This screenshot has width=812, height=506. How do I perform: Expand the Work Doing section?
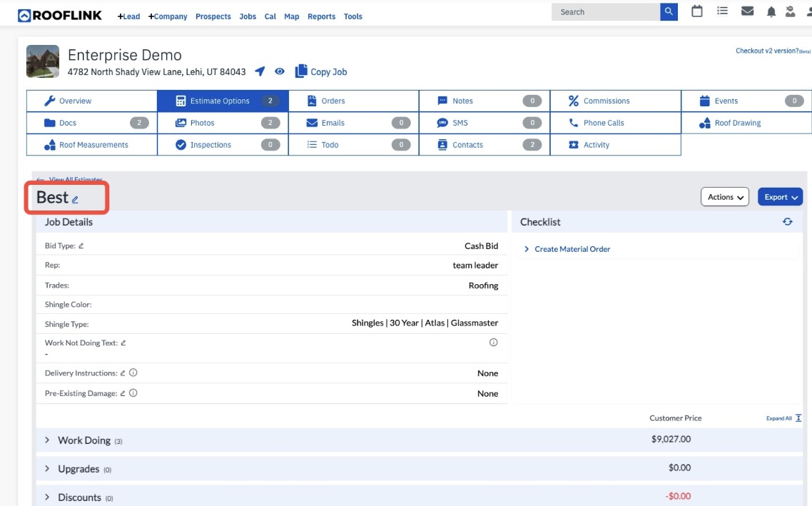pos(47,440)
